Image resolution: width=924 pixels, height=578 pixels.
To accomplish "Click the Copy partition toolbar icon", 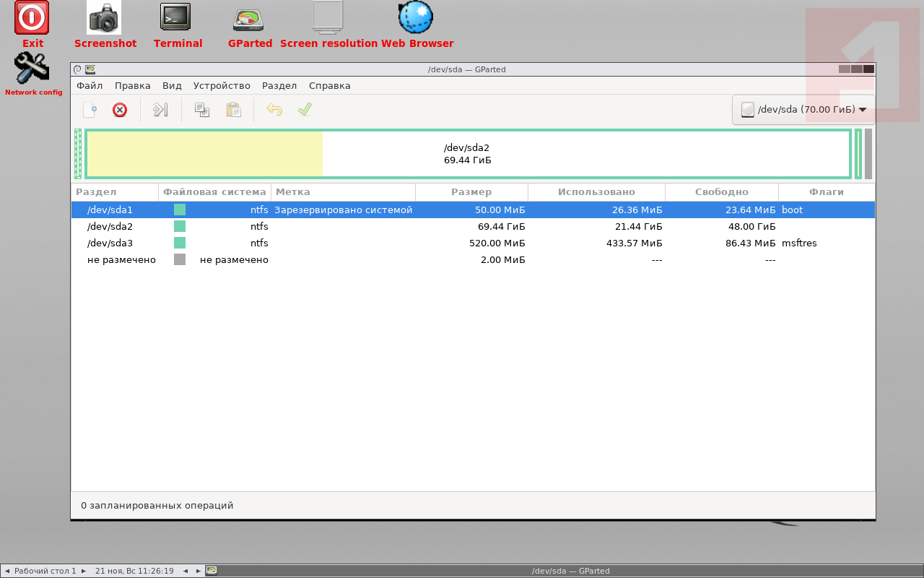I will tap(202, 110).
